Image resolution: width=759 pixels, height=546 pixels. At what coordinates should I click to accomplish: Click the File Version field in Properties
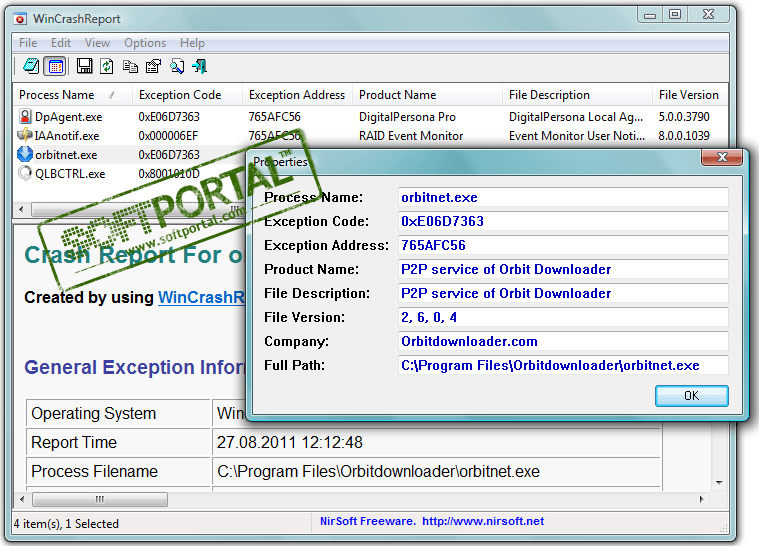click(563, 317)
